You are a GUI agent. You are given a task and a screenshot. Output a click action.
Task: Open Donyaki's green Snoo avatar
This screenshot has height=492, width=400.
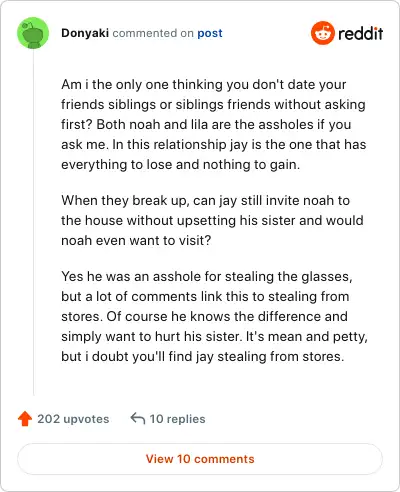pyautogui.click(x=33, y=33)
